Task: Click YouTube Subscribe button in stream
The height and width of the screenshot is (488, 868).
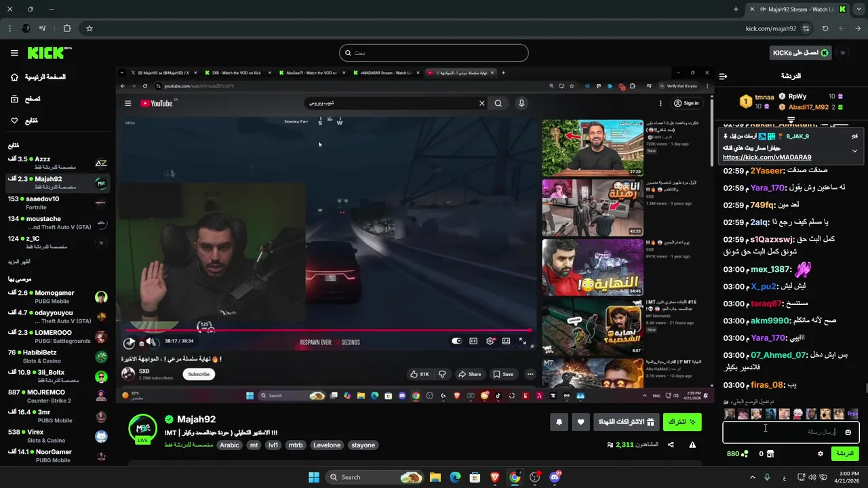Action: pyautogui.click(x=199, y=374)
